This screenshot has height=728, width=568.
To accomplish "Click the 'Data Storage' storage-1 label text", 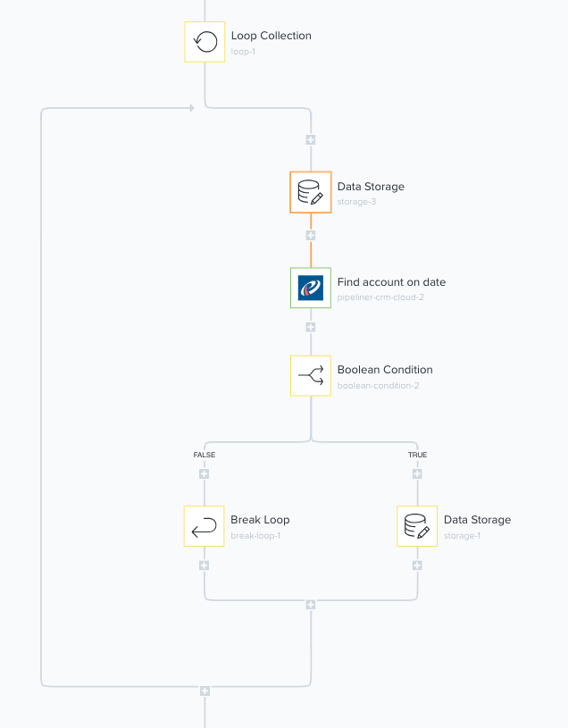I will tap(477, 520).
